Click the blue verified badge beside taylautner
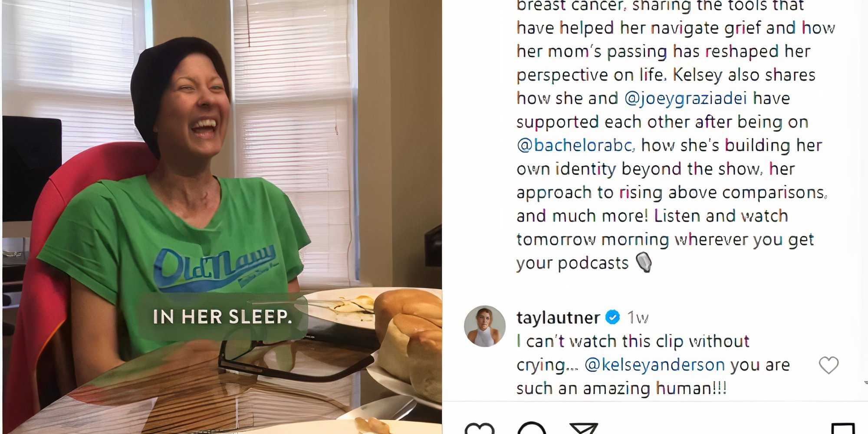868x434 pixels. (613, 318)
